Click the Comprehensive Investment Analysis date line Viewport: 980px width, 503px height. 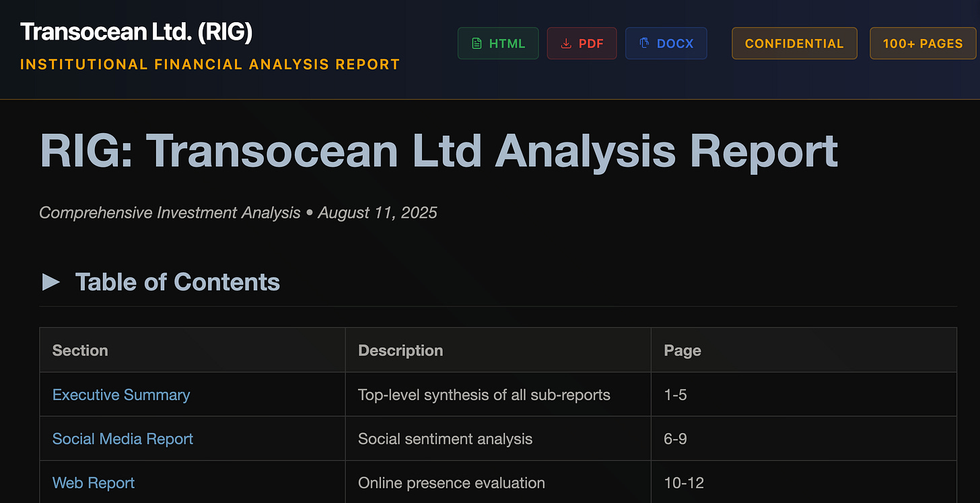[x=238, y=213]
